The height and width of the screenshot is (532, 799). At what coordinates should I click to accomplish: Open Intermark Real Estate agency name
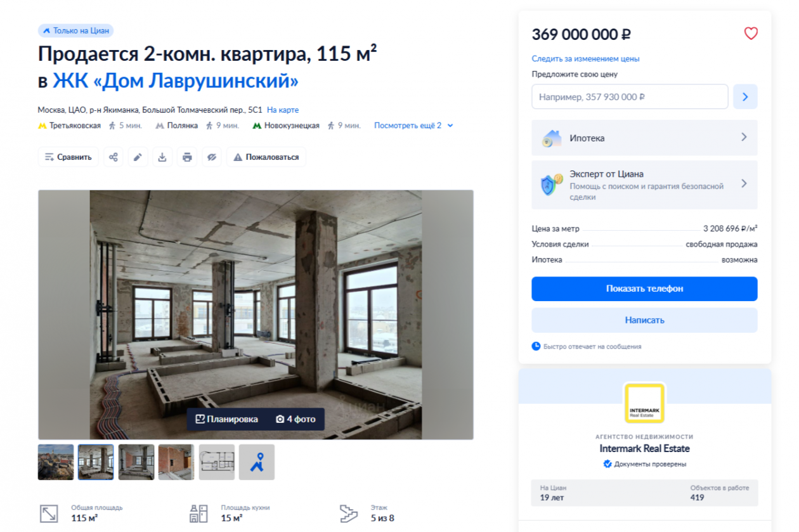(644, 448)
